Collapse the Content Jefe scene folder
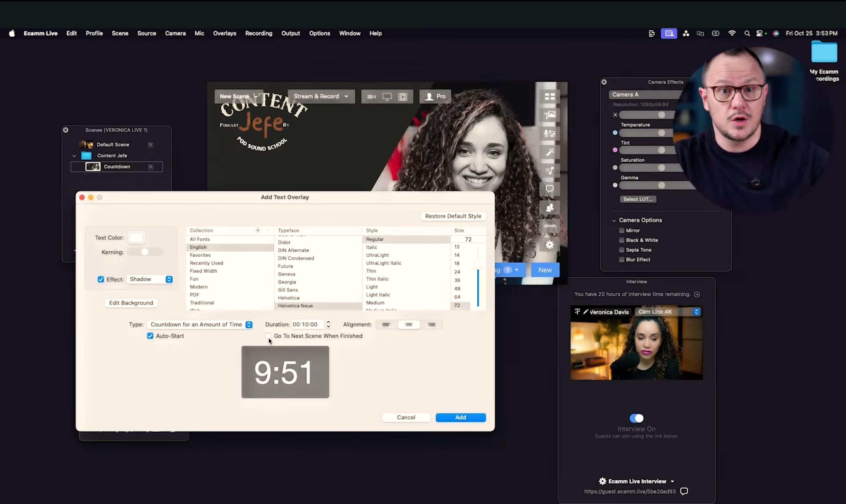 coord(74,156)
